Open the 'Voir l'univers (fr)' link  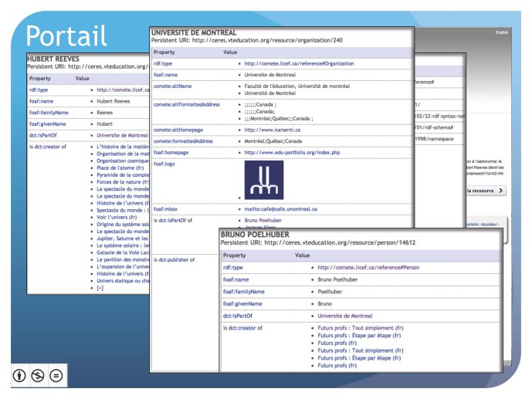click(x=117, y=218)
